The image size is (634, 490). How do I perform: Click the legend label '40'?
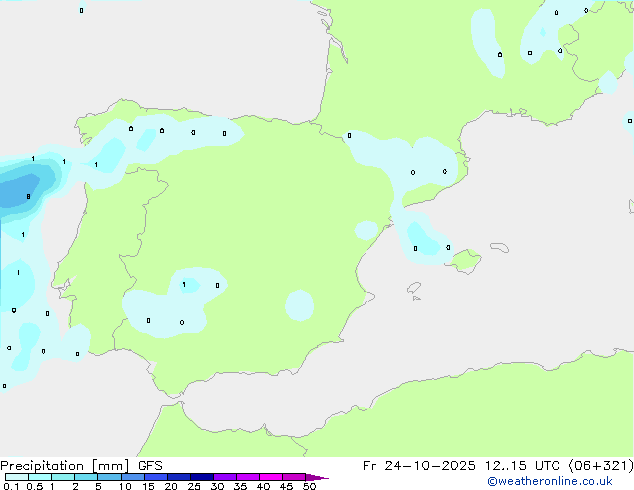[263, 486]
